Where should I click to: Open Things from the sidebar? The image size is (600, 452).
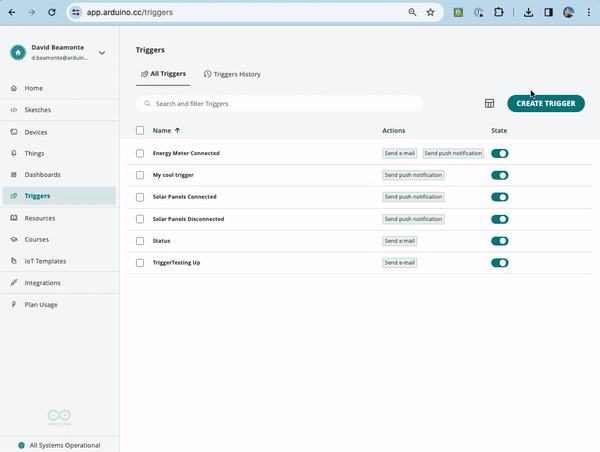60,153
